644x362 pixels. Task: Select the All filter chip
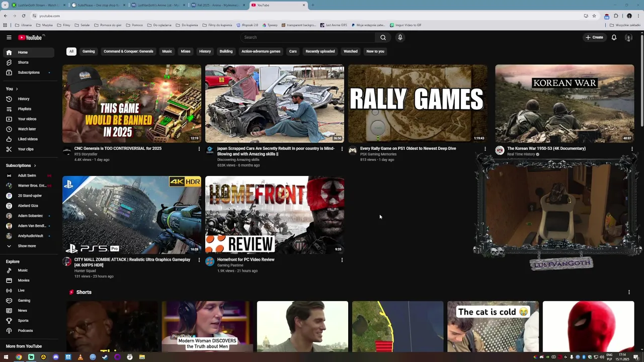click(71, 51)
